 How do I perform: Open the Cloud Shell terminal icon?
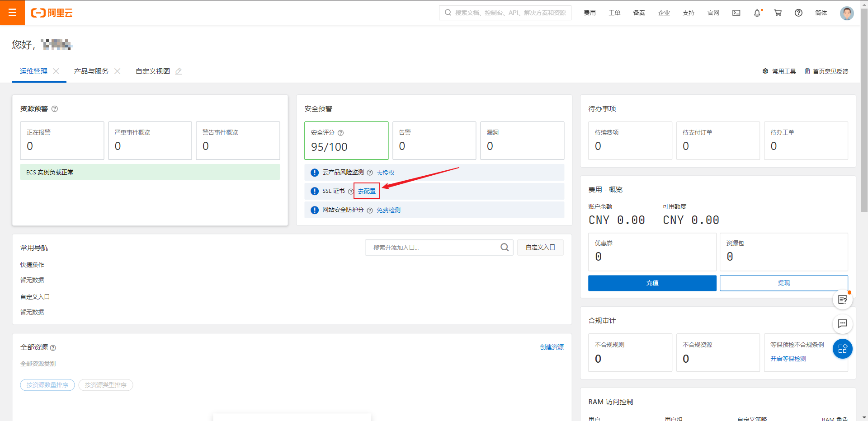736,13
